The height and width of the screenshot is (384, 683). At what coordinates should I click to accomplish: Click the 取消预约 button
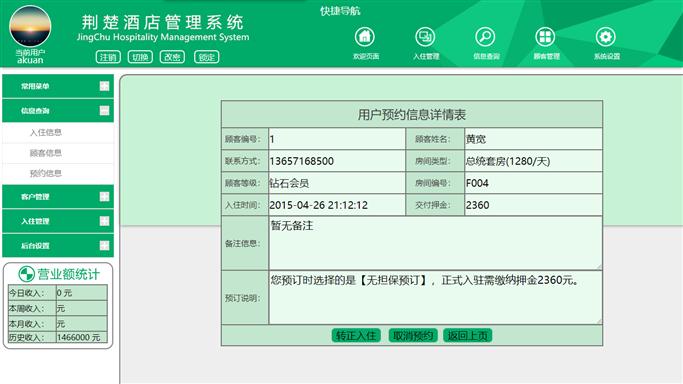click(x=413, y=335)
